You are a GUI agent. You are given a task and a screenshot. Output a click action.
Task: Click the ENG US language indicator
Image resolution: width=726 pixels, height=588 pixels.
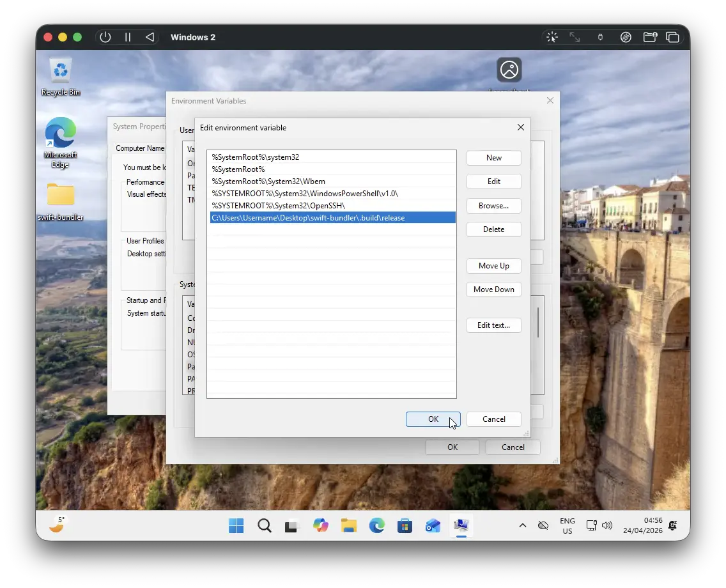[568, 525]
